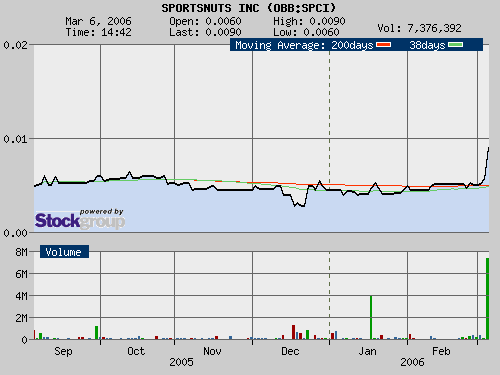Click the green volume bar at the Sep/Oct boundary
The image size is (500, 375).
coord(97,333)
